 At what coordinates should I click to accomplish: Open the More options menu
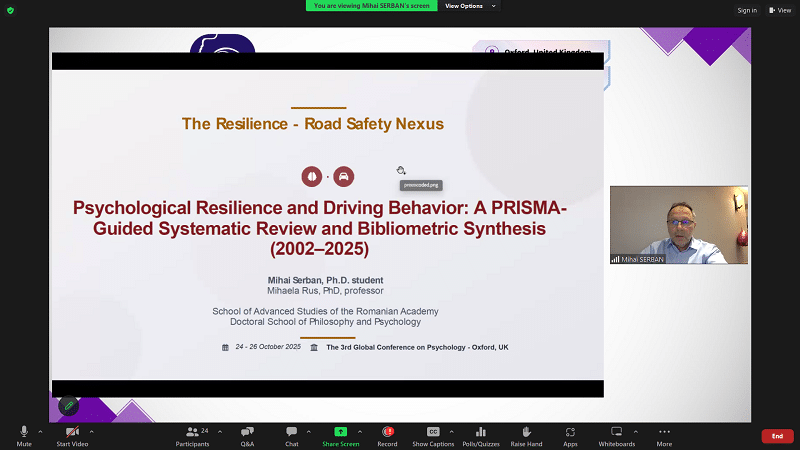tap(664, 434)
